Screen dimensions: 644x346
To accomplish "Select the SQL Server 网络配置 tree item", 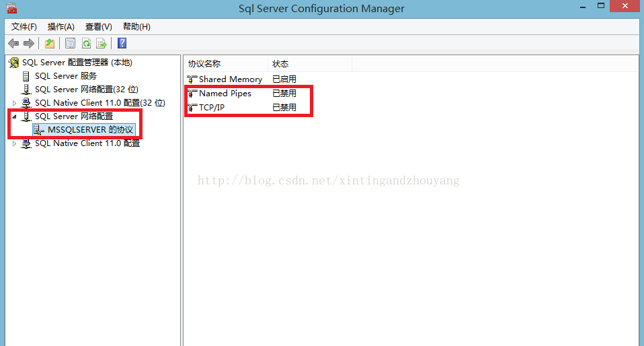I will click(x=74, y=116).
